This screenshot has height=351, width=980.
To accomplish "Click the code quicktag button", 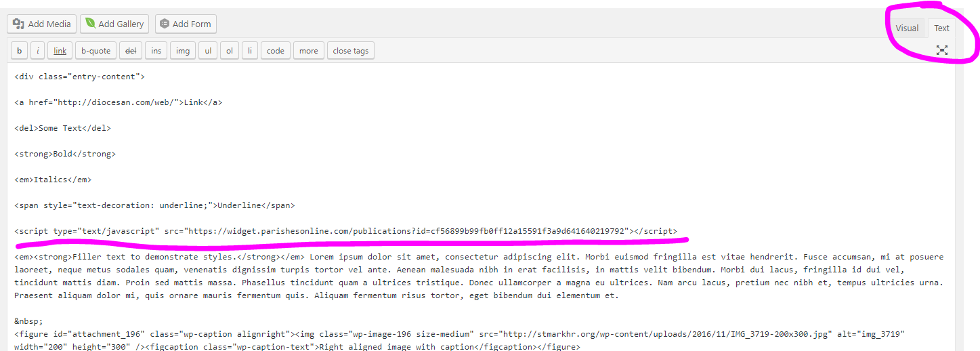I will [x=276, y=51].
